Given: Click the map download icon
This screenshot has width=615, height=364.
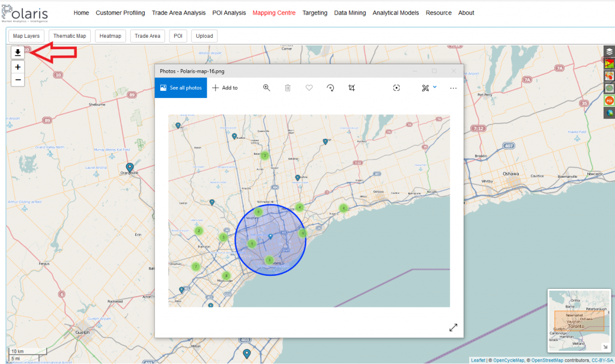Looking at the screenshot, I should coord(18,53).
